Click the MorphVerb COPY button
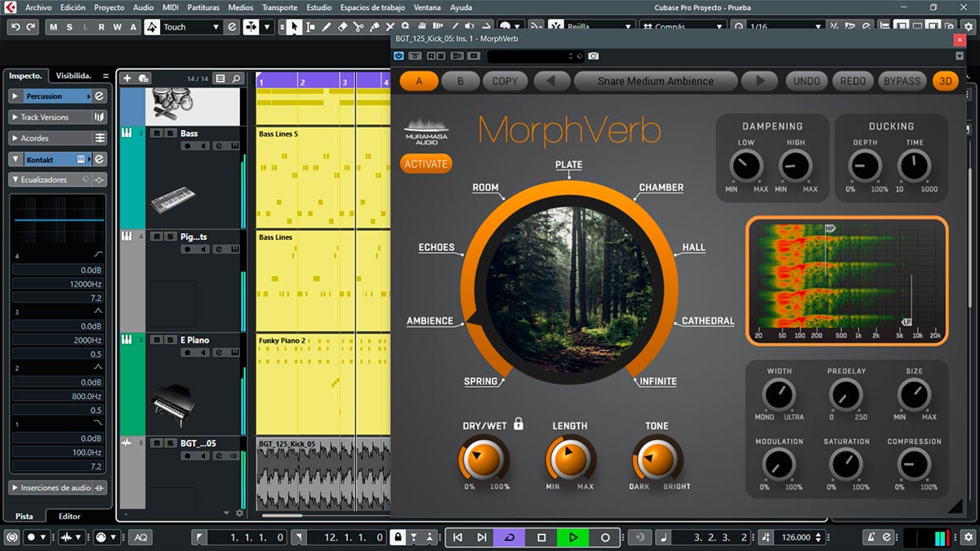This screenshot has height=551, width=980. (x=505, y=81)
